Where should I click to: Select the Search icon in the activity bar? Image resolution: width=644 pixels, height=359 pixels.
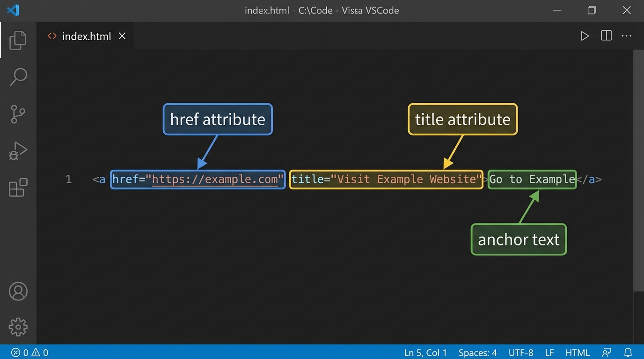pyautogui.click(x=18, y=76)
